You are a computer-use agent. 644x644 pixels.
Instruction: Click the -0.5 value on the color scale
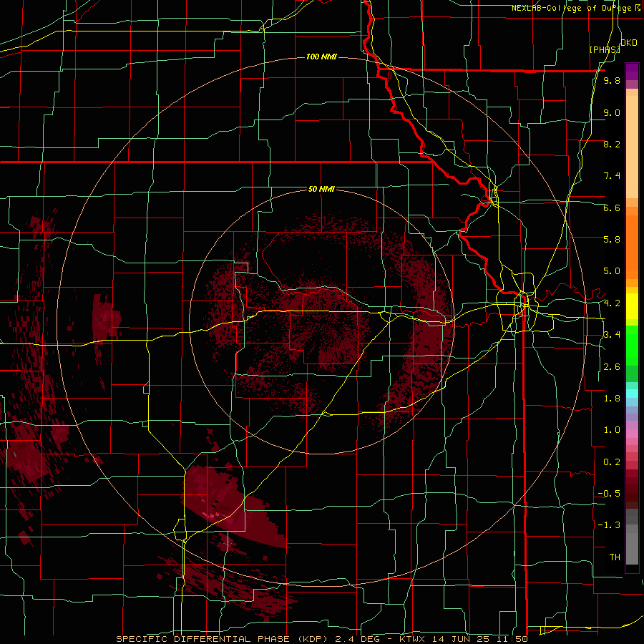pyautogui.click(x=609, y=494)
